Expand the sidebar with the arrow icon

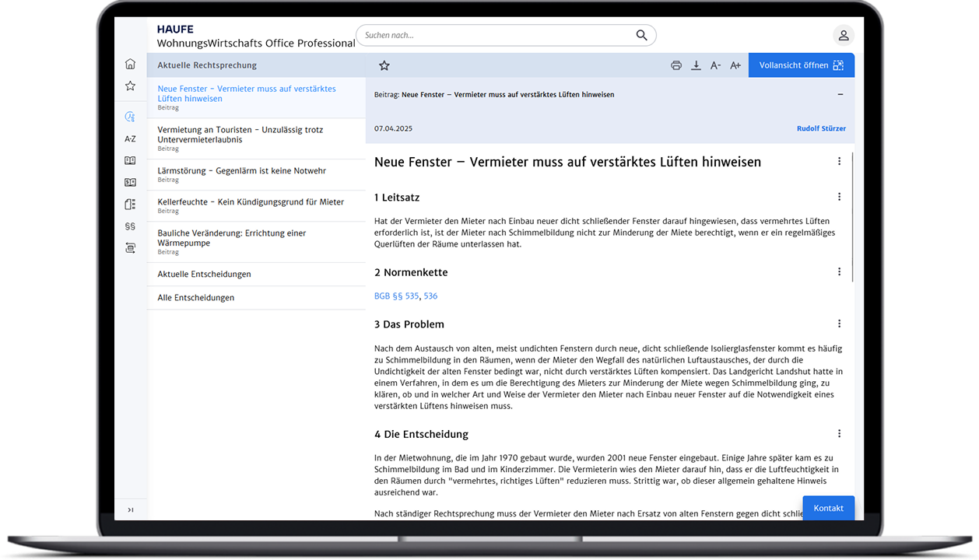tap(130, 510)
